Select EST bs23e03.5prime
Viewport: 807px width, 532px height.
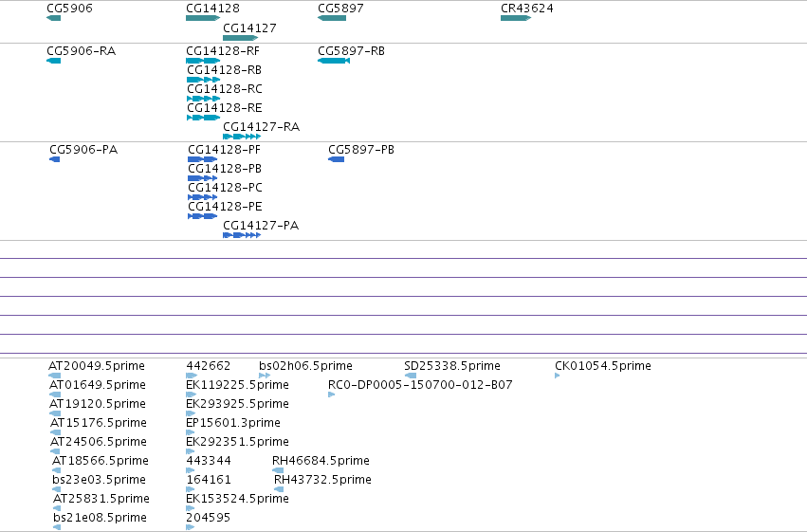57,489
